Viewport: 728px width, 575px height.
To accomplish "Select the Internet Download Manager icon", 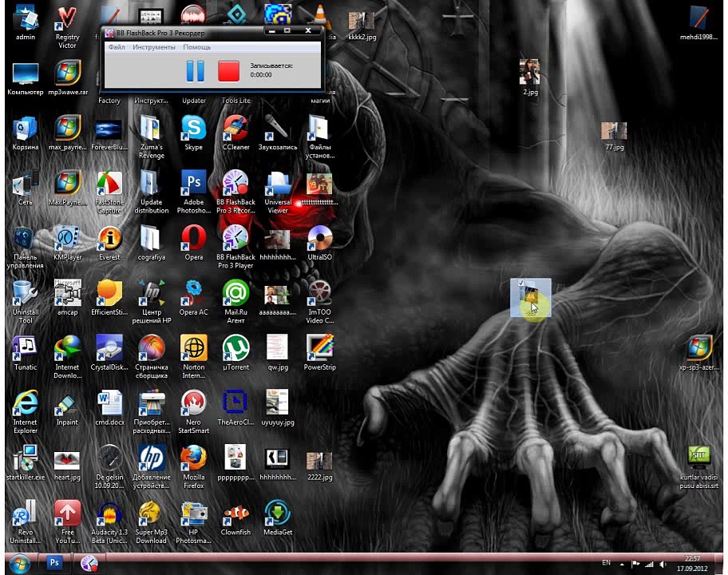I will pos(67,357).
